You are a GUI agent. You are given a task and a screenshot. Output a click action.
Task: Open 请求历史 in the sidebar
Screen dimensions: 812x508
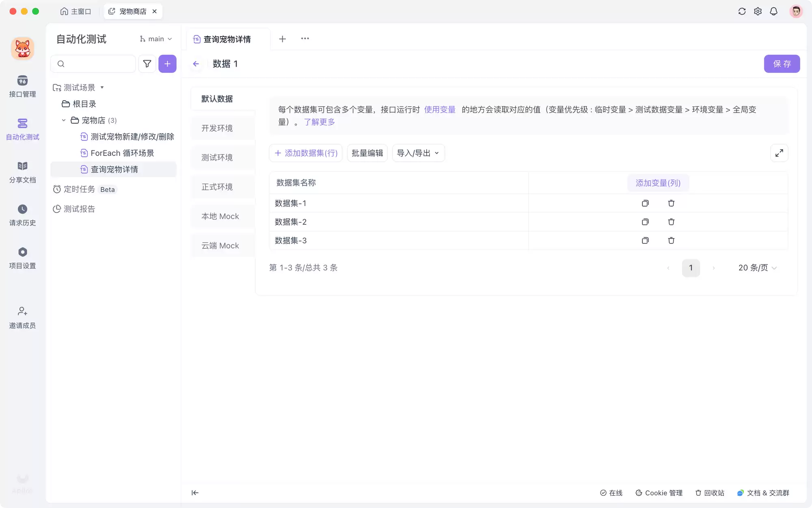[22, 215]
